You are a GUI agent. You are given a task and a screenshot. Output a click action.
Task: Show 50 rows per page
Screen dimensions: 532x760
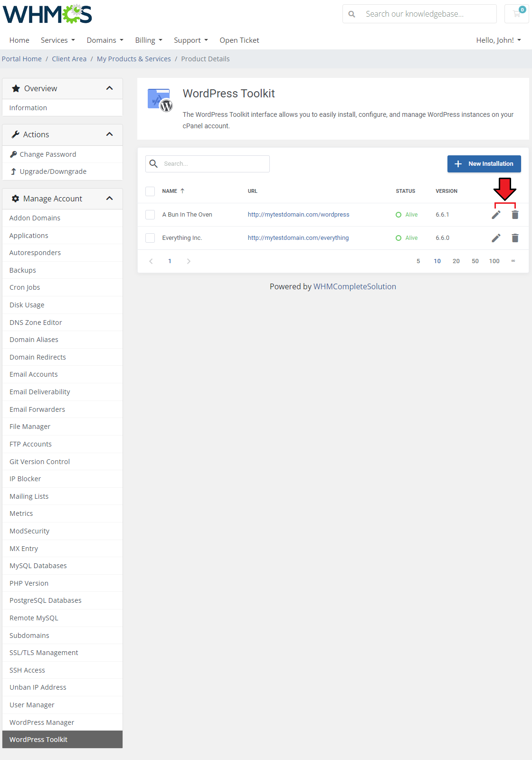[x=475, y=261]
